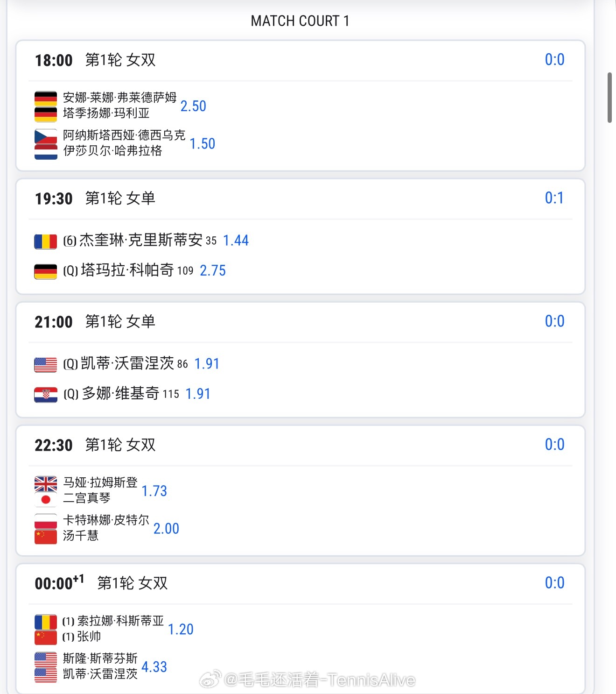Select odds 4.33 for 斯隆·斯蒂芬斯's pair
616x694 pixels.
pyautogui.click(x=154, y=666)
